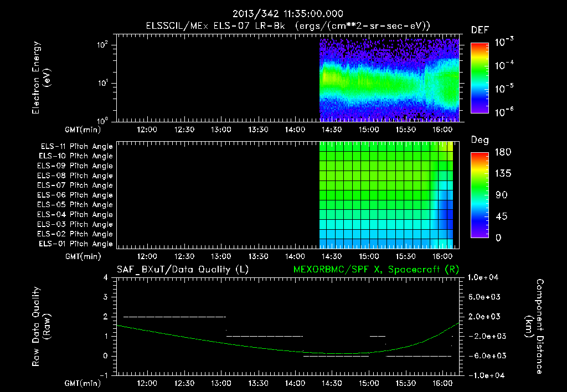Click the 1.0e+04 distance axis label
This screenshot has height=392, width=567.
pyautogui.click(x=483, y=277)
